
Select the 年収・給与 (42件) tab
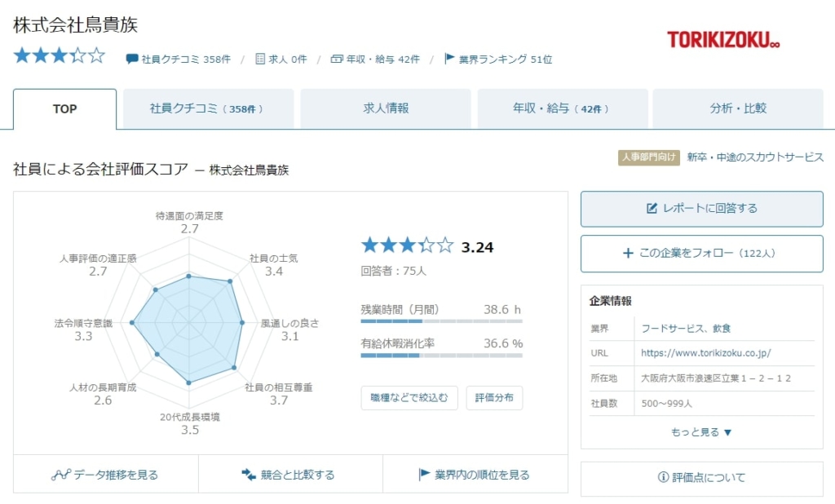coord(563,108)
